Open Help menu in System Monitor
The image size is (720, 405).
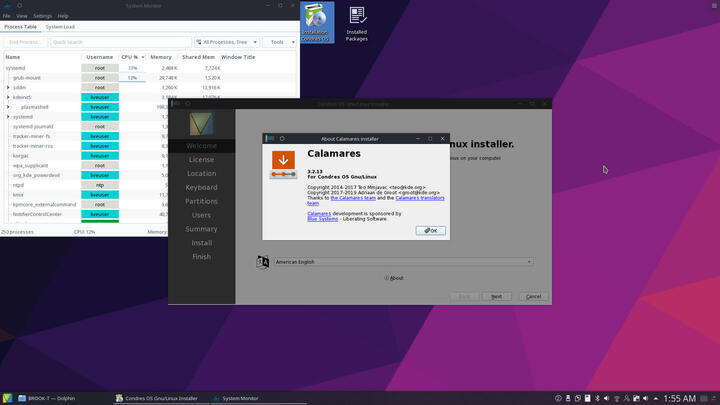(x=63, y=16)
